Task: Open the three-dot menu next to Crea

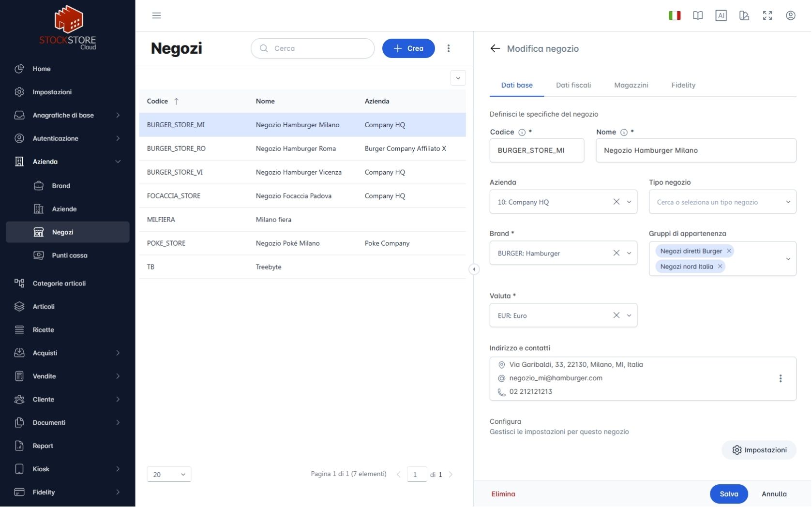Action: (x=449, y=48)
